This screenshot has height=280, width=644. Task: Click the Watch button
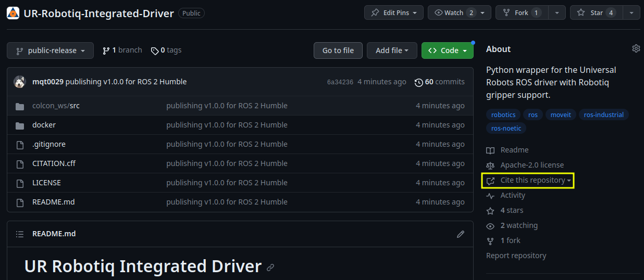tap(459, 12)
